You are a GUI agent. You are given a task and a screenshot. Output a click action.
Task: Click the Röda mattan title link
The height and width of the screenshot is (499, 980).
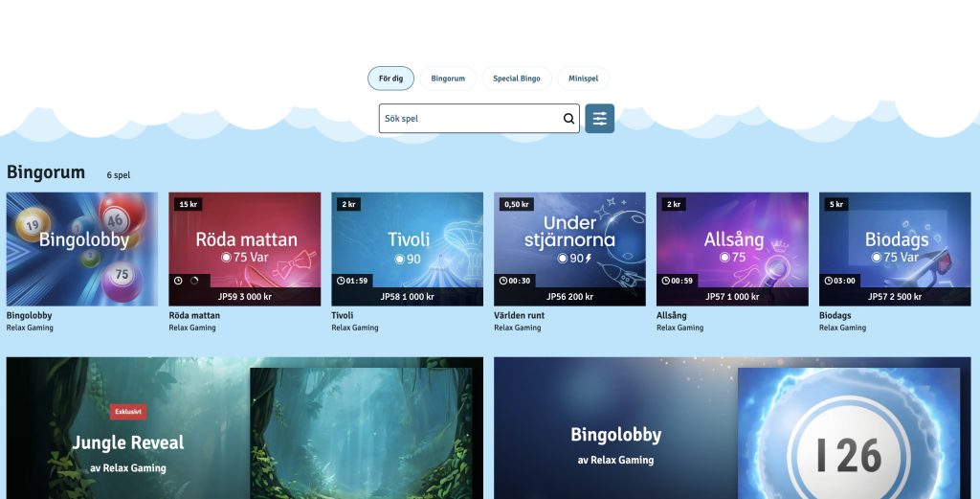click(194, 316)
